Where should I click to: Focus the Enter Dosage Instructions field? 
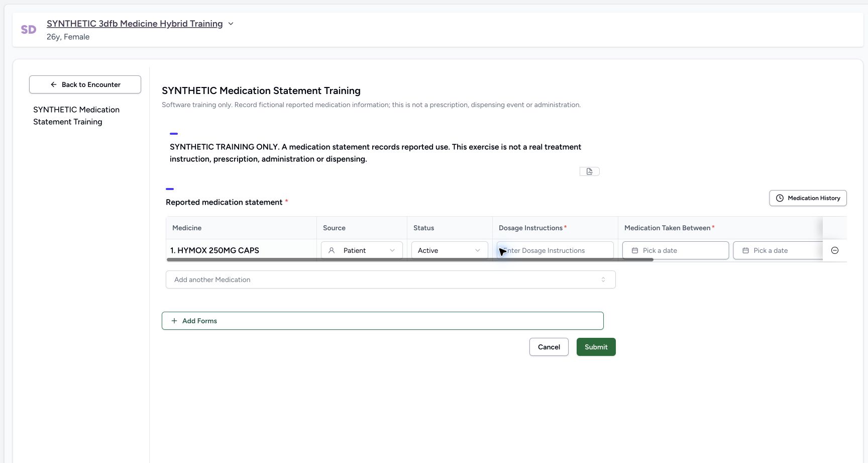pos(555,250)
